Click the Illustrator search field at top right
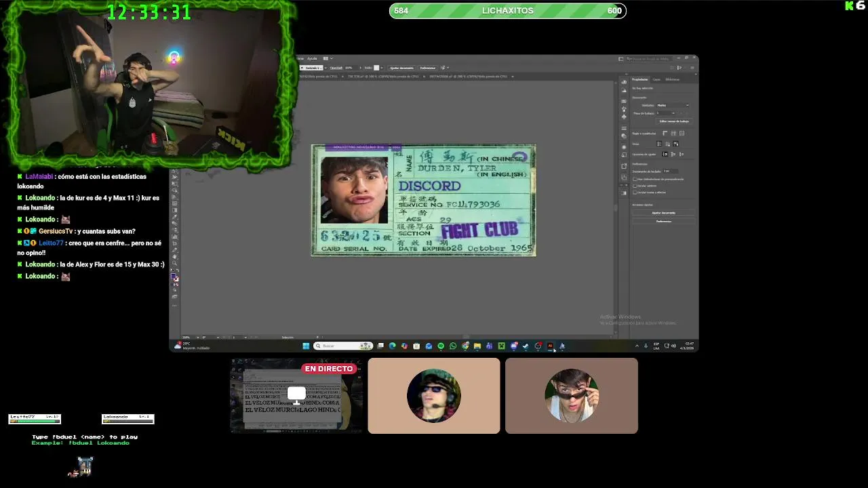Screen dimensions: 868x488 click(649, 59)
